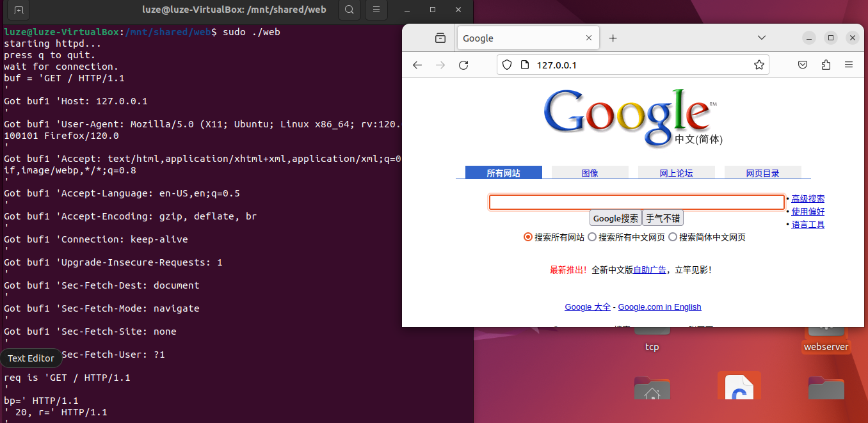Click the 'sudo ./web' command text
The width and height of the screenshot is (868, 423).
[x=252, y=32]
